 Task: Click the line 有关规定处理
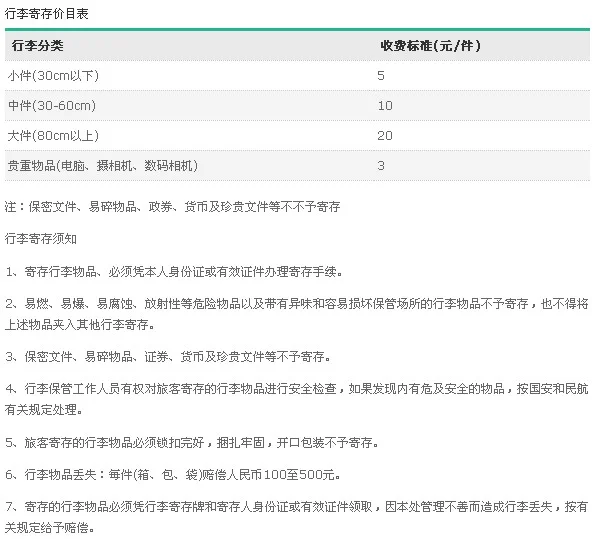(x=44, y=409)
